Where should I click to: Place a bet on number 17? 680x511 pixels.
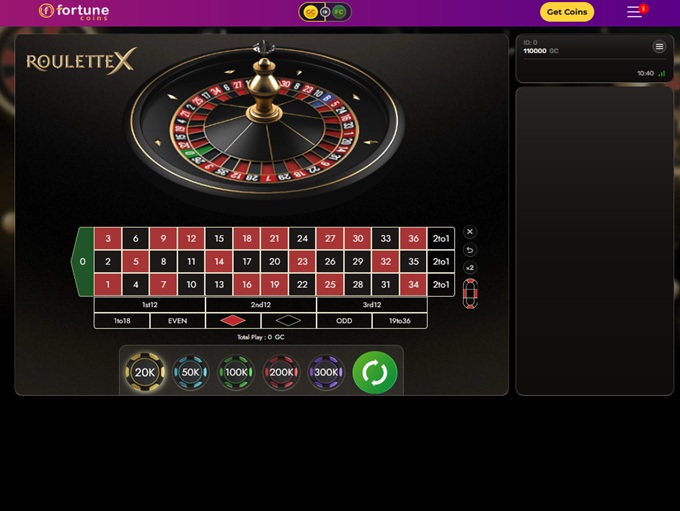click(247, 262)
